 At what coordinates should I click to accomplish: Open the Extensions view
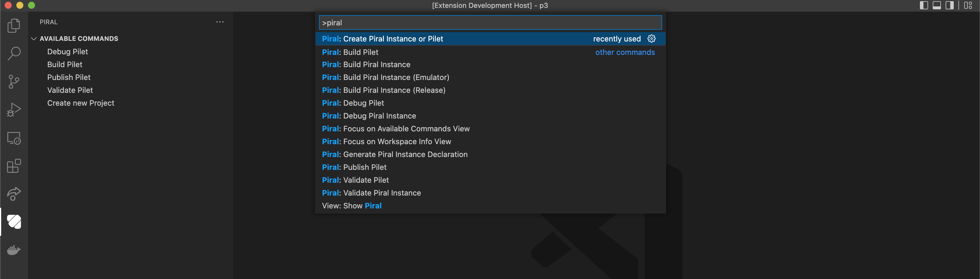(x=14, y=166)
